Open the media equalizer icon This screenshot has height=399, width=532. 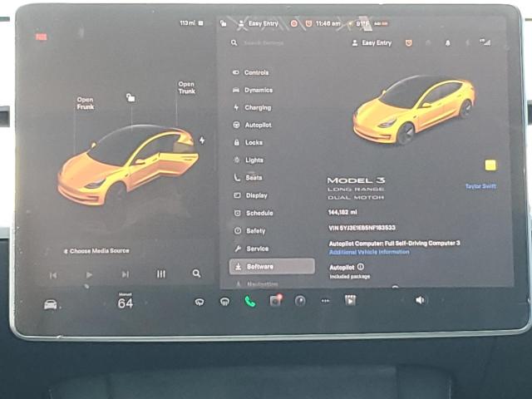(160, 273)
